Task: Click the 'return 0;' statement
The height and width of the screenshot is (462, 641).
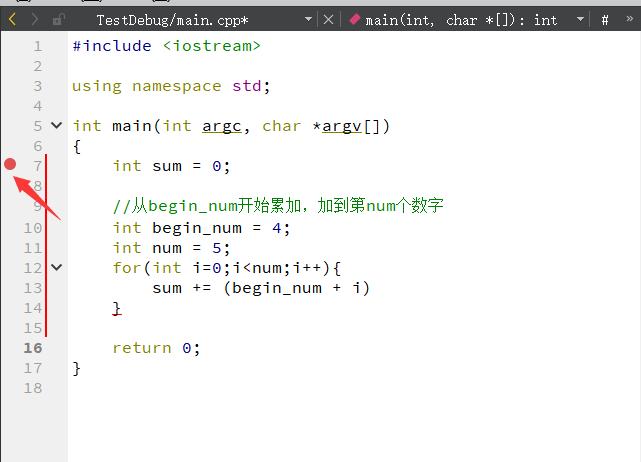Action: click(156, 348)
